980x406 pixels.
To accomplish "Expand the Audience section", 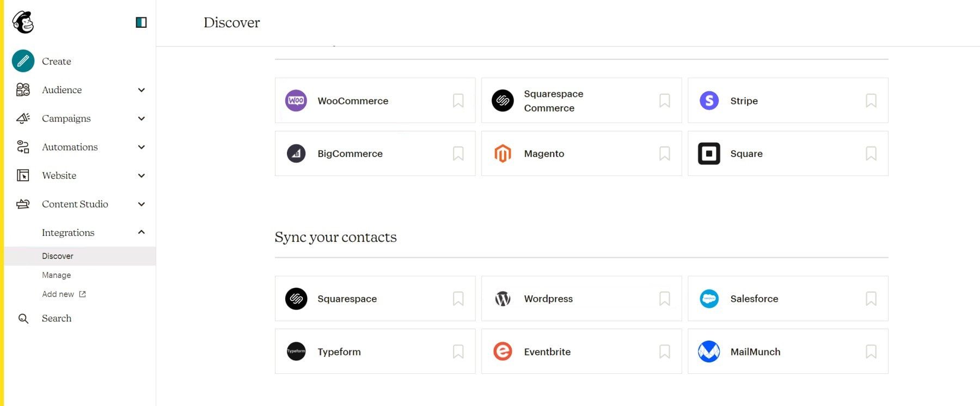I will click(141, 90).
